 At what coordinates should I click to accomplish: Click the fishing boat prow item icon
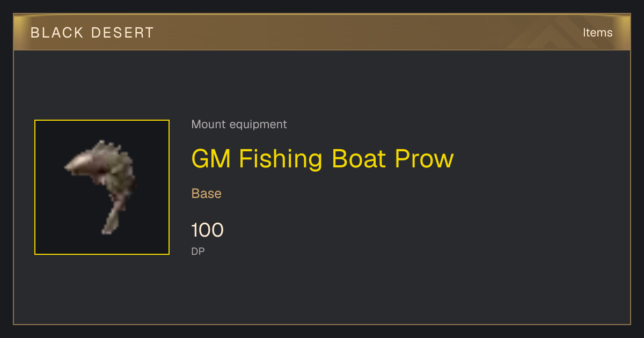tap(102, 187)
